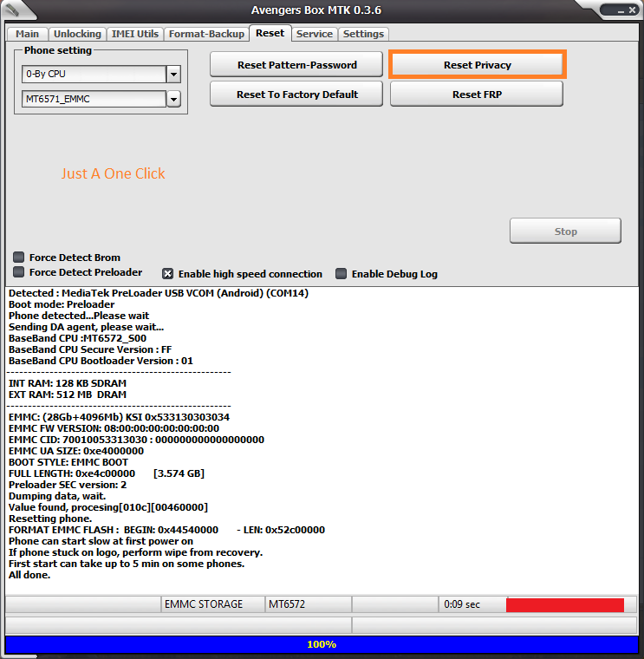Screen dimensions: 644x659
Task: Switch to the Unlocking tab
Action: pyautogui.click(x=77, y=34)
